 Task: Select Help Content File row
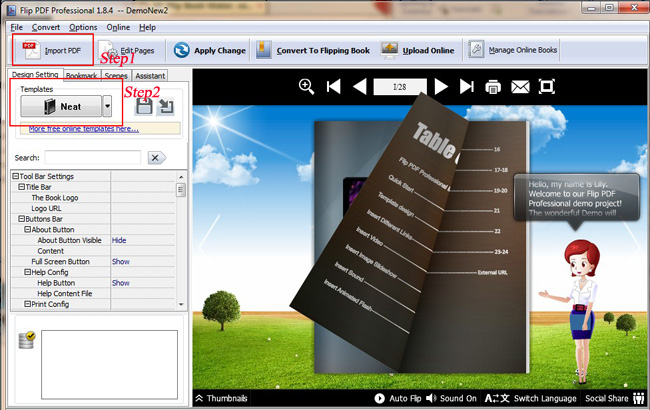point(93,294)
